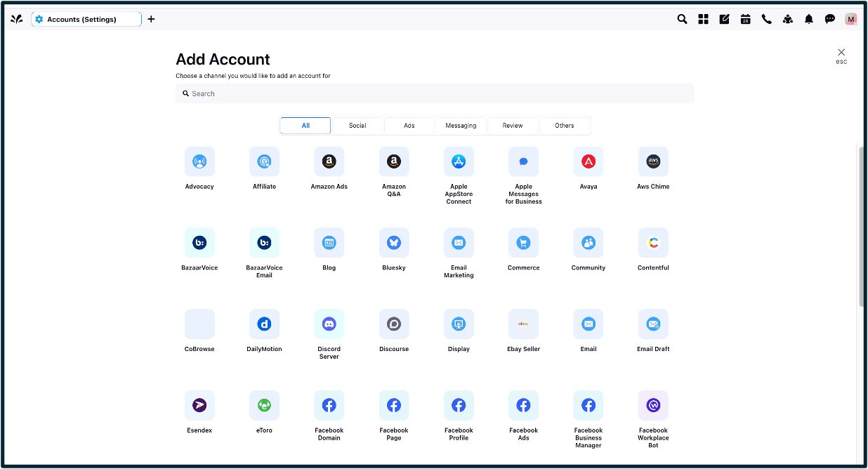Switch to the All filter tab

click(305, 126)
